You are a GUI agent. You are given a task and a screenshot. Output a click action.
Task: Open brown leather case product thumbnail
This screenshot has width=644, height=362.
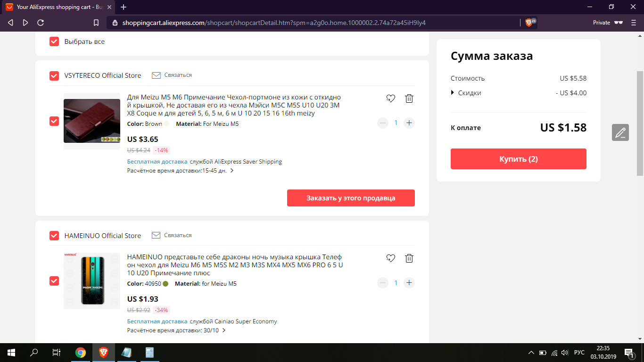(92, 121)
